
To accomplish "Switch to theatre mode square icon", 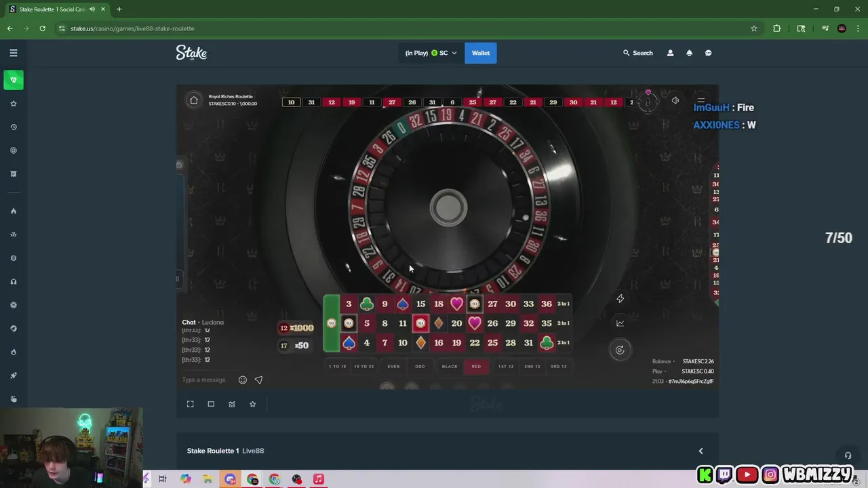I will pos(211,404).
